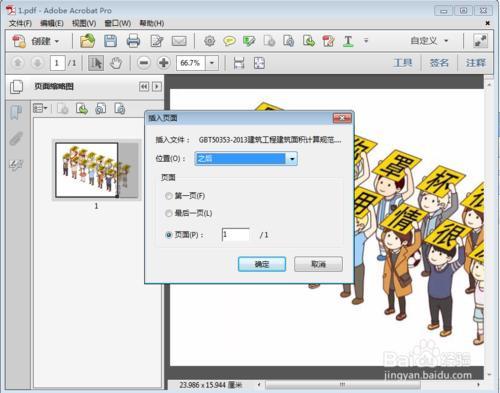The width and height of the screenshot is (500, 393).
Task: Open the 自定义 dropdown
Action: (x=429, y=41)
